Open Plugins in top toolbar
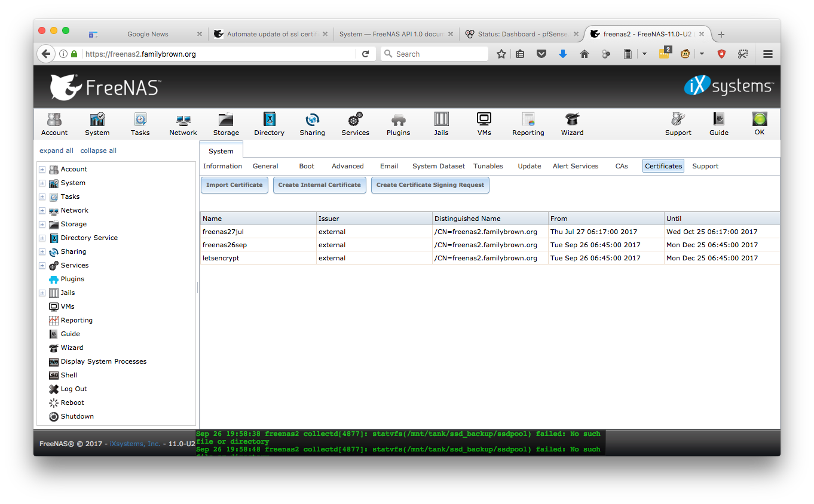Viewport: 814px width, 504px height. coord(398,124)
